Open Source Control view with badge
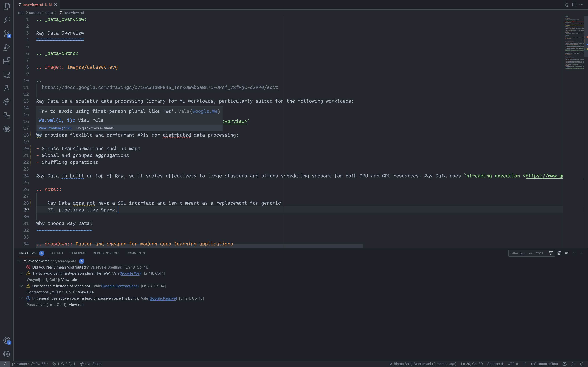Viewport: 588px width, 367px height. [7, 34]
